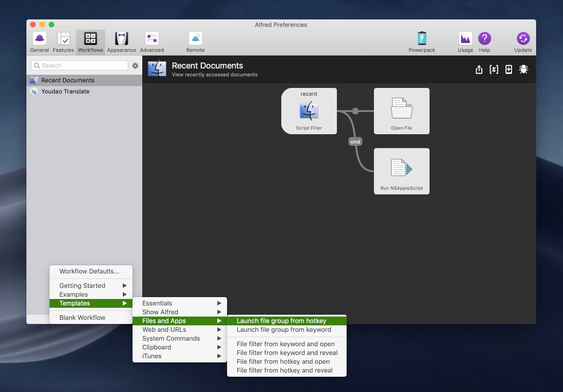563x392 pixels.
Task: Switch to the Workflows tab
Action: click(x=90, y=42)
